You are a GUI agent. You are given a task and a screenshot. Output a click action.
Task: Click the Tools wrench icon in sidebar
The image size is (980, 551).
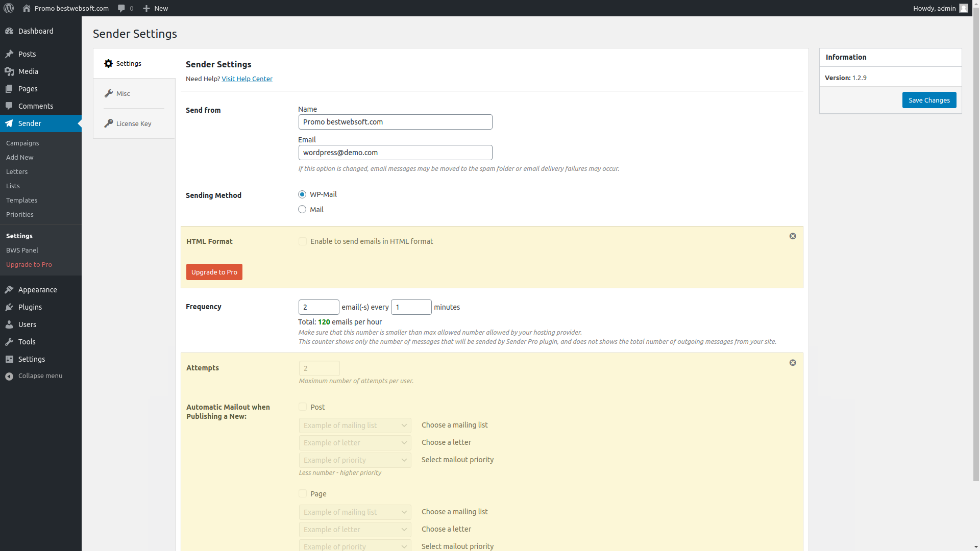(x=9, y=342)
